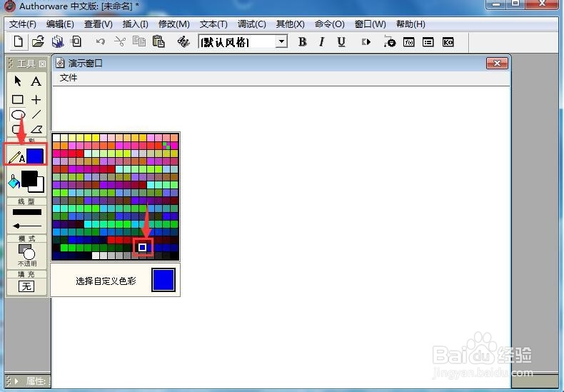Click the black foreground fill swatch
The height and width of the screenshot is (392, 564).
(x=29, y=178)
